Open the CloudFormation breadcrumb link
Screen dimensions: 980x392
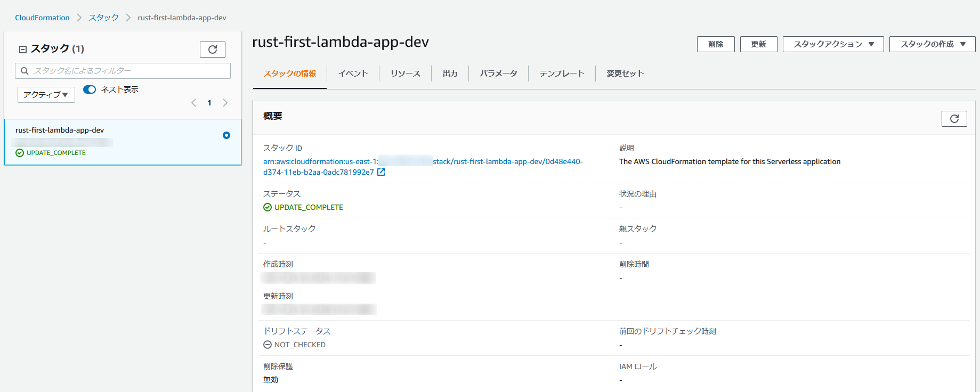pos(42,18)
